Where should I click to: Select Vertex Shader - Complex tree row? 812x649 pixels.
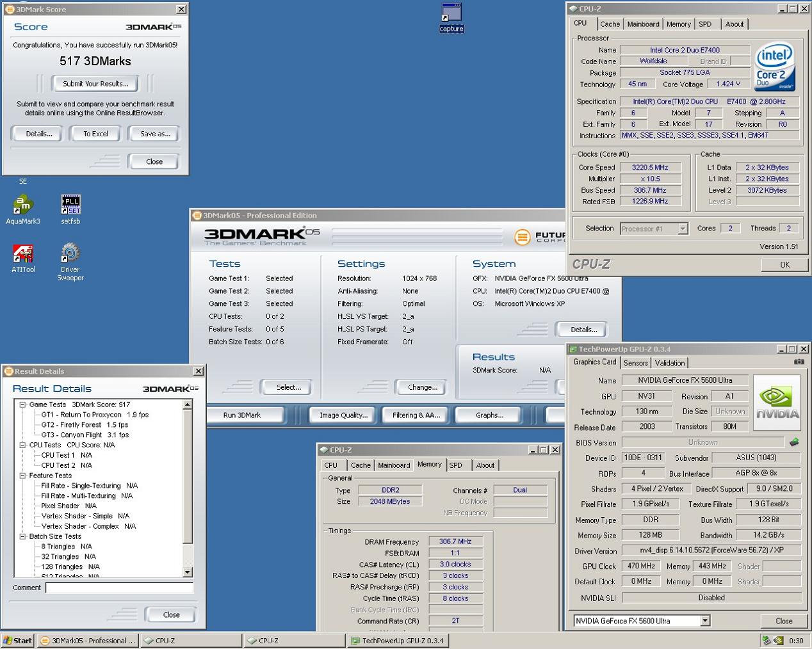88,526
